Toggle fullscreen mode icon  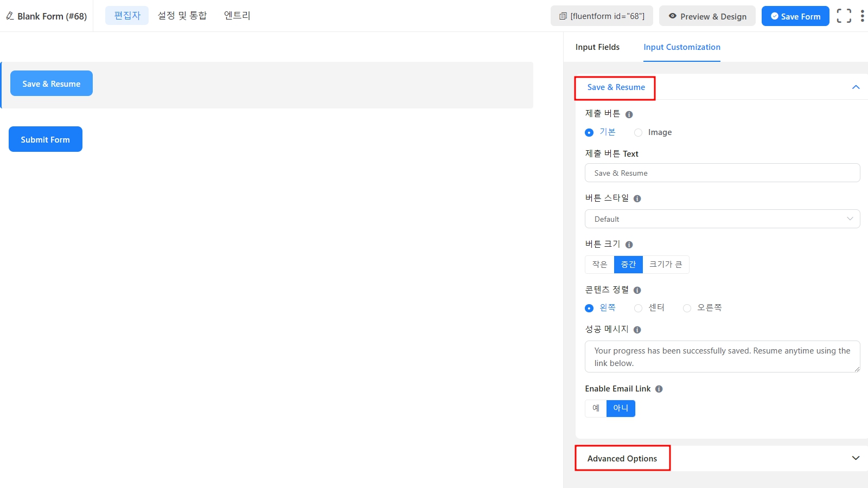tap(844, 16)
